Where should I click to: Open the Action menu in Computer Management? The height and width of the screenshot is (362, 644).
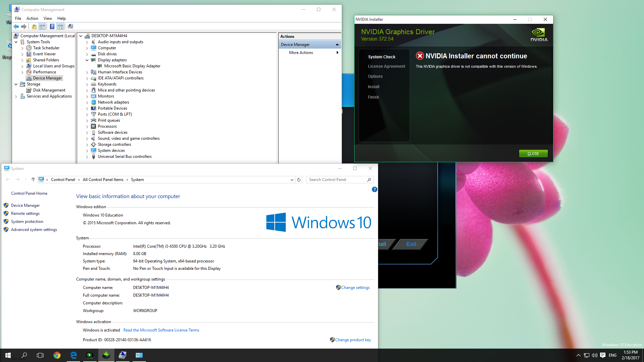(x=32, y=18)
